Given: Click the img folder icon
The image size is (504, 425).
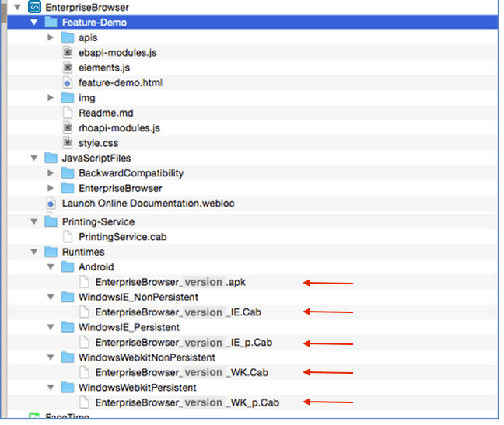Looking at the screenshot, I should (68, 97).
